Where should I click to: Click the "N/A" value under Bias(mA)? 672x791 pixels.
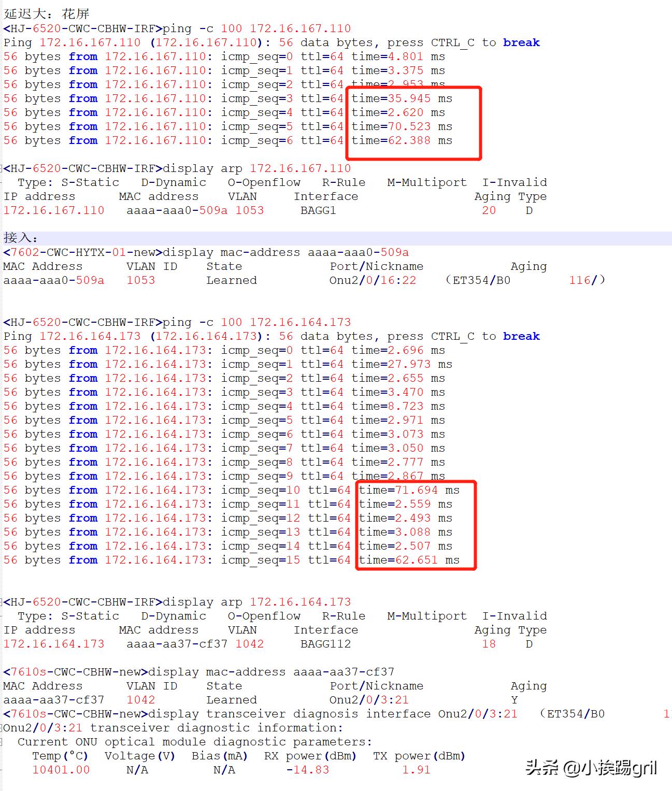(x=224, y=770)
